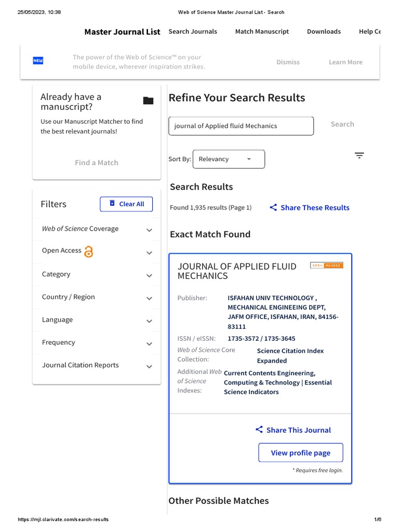Click the share icon next to Share These Results
The image size is (399, 532).
(x=273, y=208)
